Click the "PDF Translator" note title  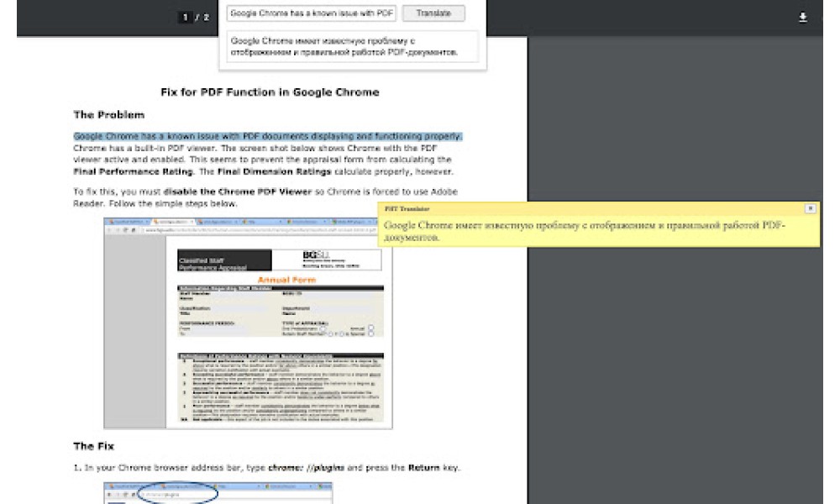(407, 209)
